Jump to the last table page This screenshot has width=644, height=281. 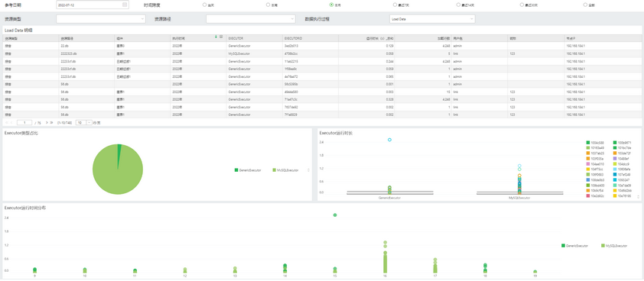(x=52, y=122)
